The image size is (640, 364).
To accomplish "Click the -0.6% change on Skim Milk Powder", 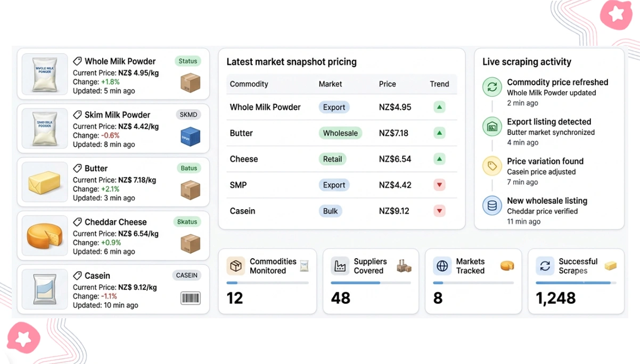I will [110, 135].
